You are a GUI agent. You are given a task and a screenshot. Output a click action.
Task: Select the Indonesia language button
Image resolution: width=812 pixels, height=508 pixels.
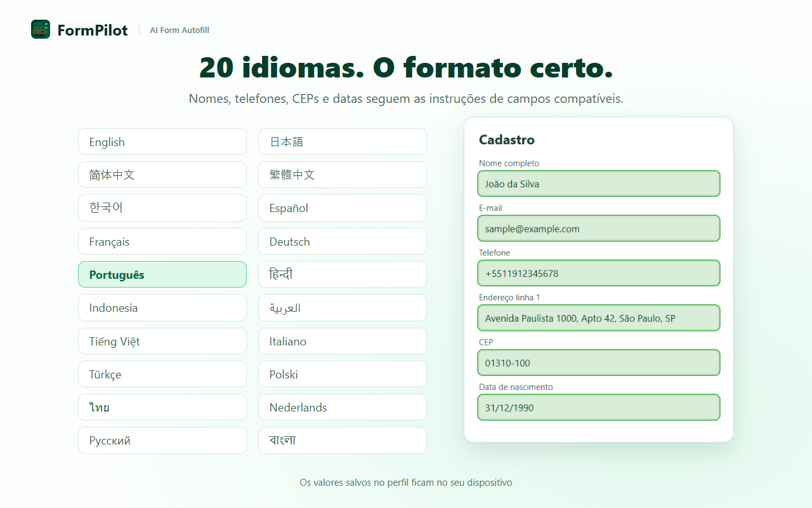pos(162,307)
